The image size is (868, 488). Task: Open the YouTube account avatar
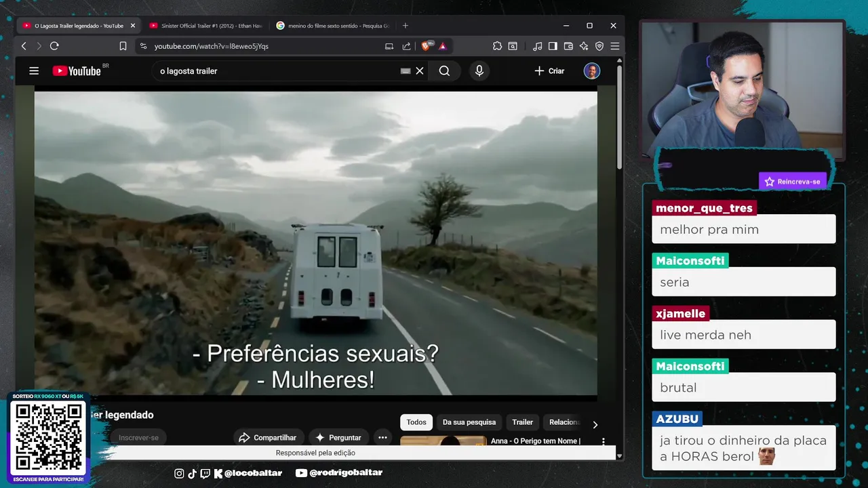592,70
